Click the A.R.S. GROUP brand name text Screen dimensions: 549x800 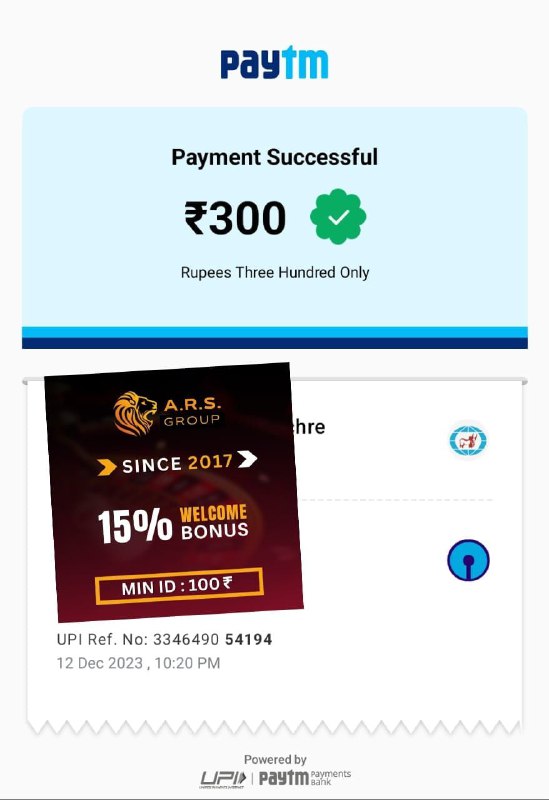pos(192,412)
